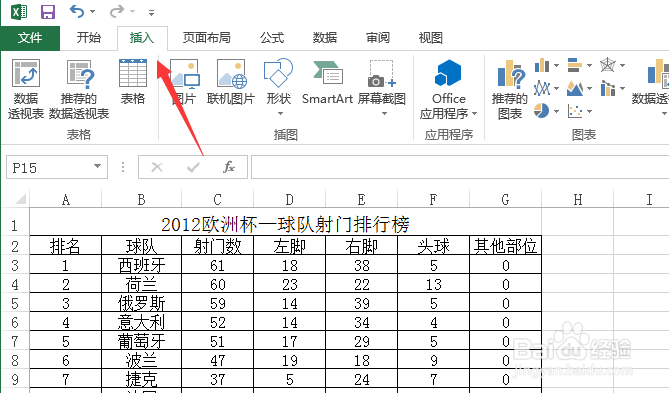The height and width of the screenshot is (393, 669).
Task: Click the redo arrow icon
Action: (x=116, y=12)
